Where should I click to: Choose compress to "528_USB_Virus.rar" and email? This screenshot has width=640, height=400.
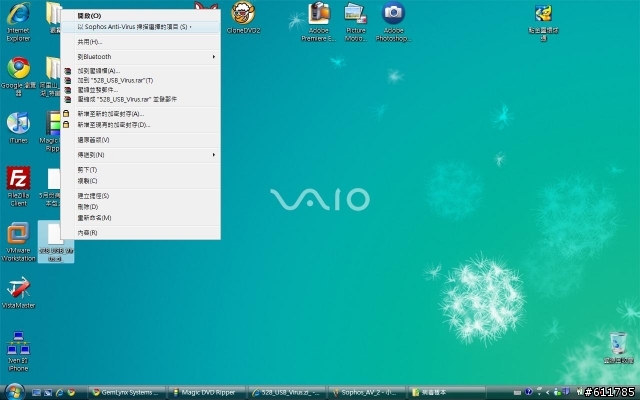click(x=140, y=99)
